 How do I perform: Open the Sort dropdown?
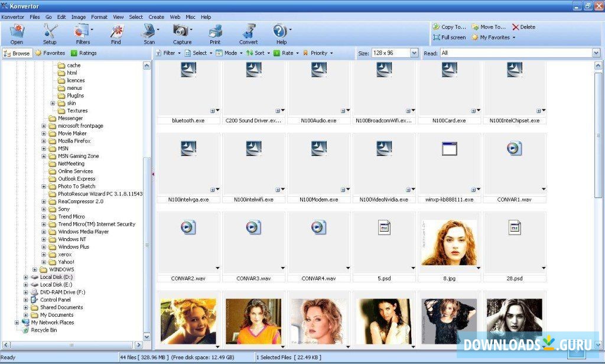(258, 53)
